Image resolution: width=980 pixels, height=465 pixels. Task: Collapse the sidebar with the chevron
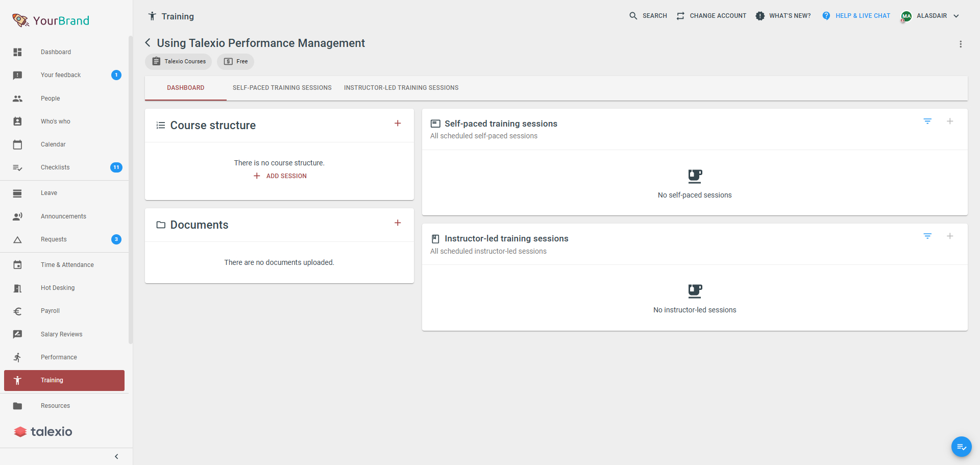[116, 456]
